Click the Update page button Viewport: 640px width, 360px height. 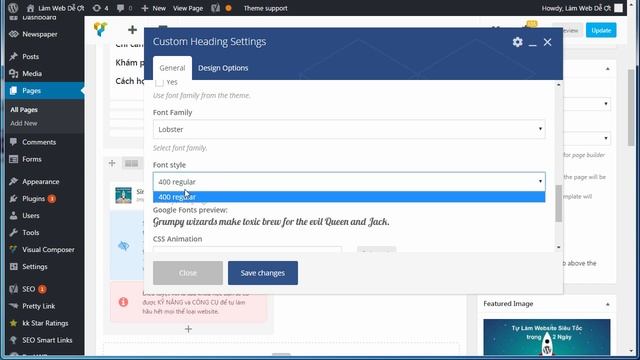[x=601, y=30]
